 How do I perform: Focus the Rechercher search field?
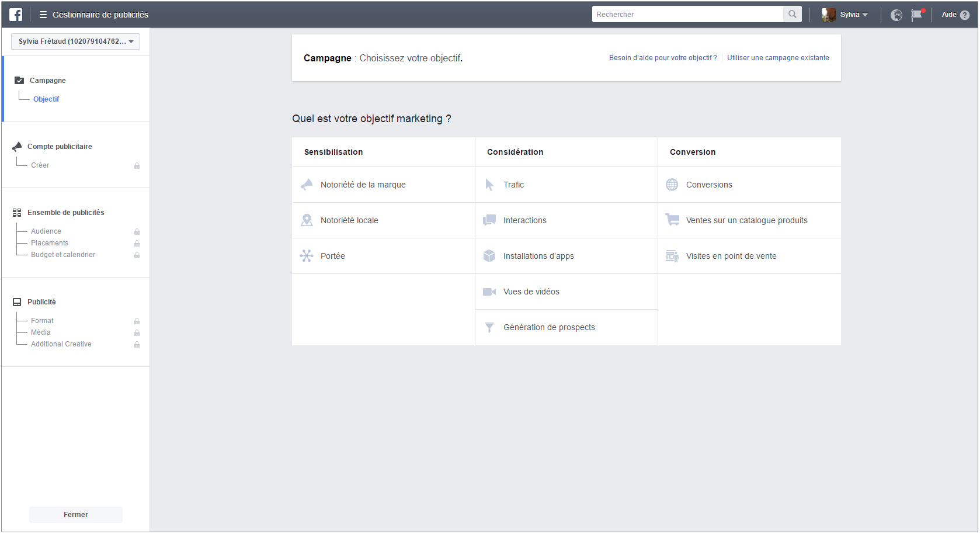pos(687,14)
